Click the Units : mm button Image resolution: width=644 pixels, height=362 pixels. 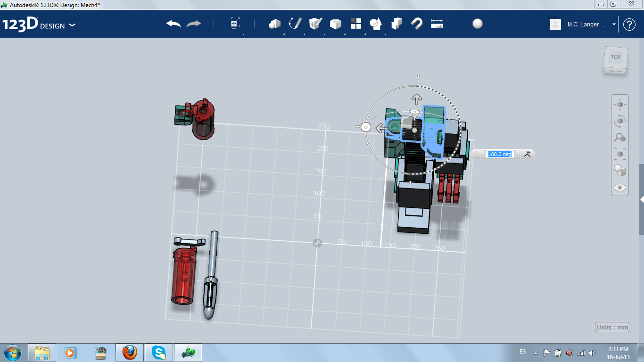[x=613, y=327]
